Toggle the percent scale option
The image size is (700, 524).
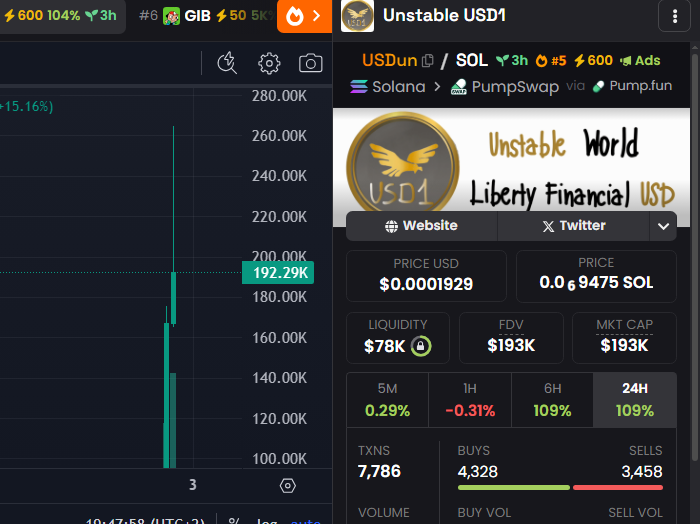pos(233,520)
